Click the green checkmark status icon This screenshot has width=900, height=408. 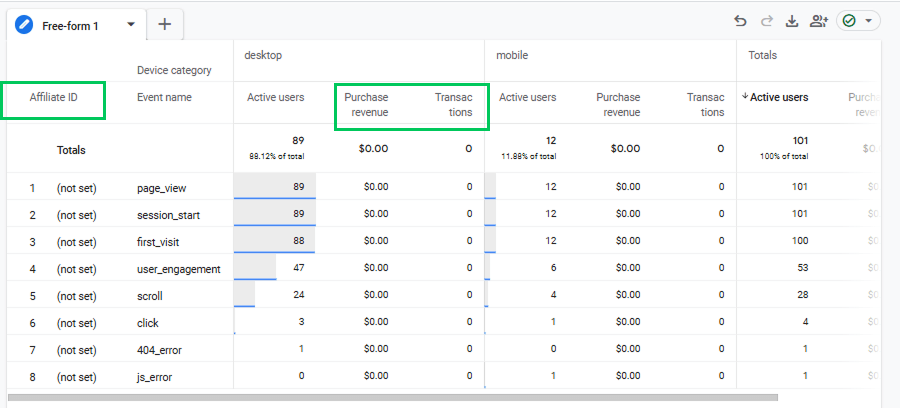850,21
